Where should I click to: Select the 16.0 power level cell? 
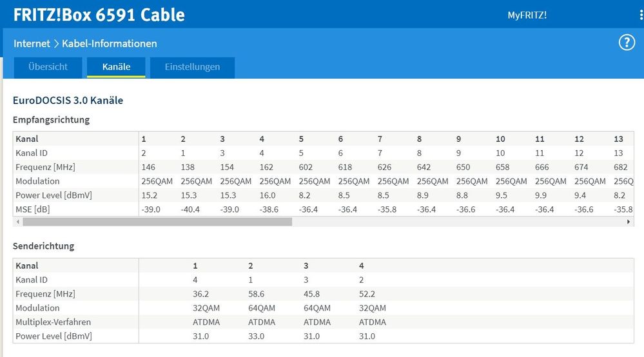[x=267, y=195]
